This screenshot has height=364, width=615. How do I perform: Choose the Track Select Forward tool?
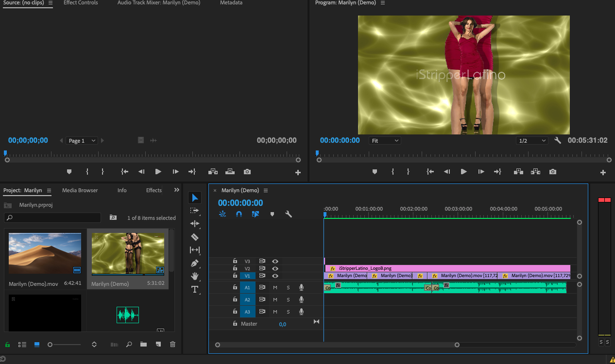195,211
